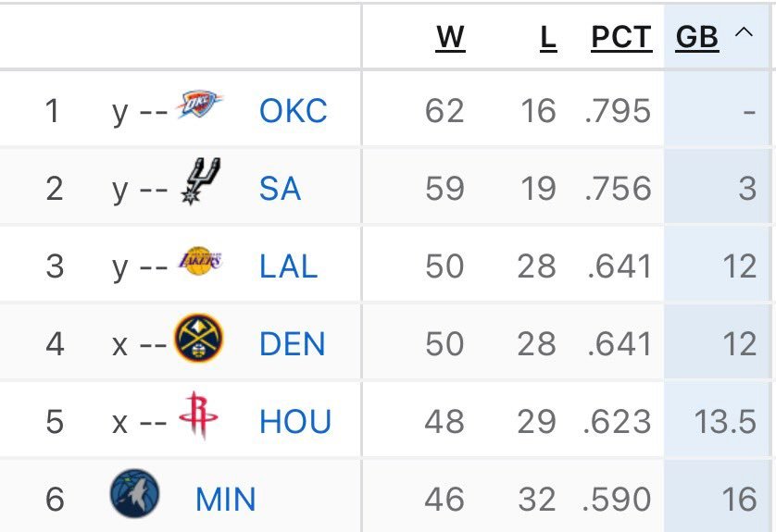Open the OKC team link
The image size is (776, 532).
coord(293,111)
